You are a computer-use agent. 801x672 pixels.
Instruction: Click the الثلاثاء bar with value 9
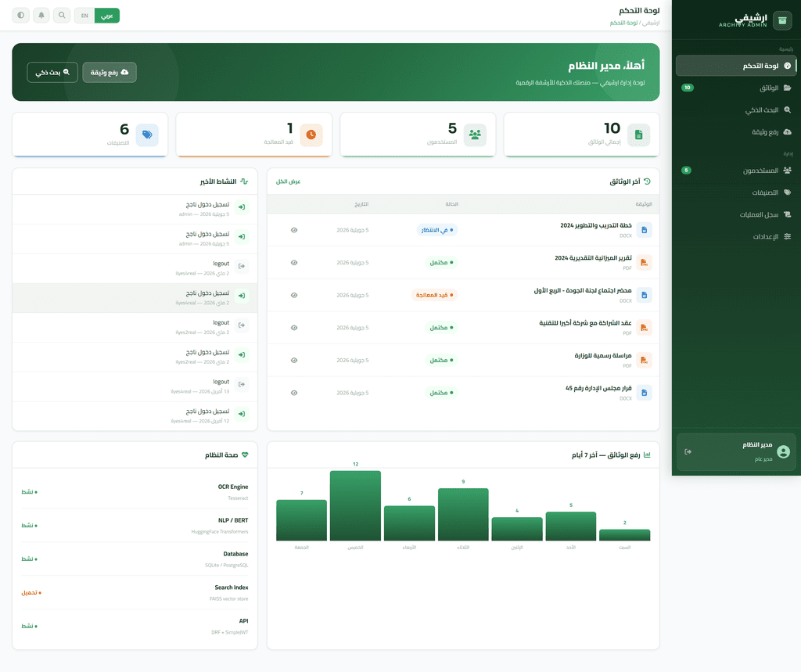463,514
